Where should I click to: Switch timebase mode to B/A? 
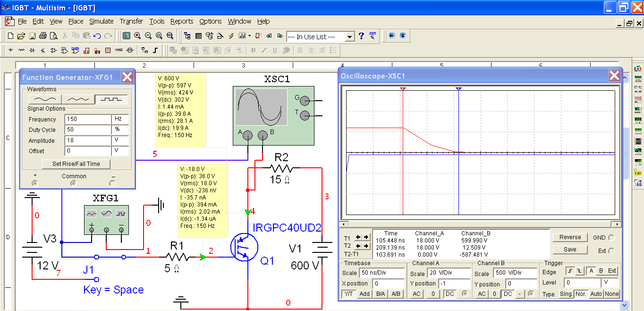tap(380, 294)
